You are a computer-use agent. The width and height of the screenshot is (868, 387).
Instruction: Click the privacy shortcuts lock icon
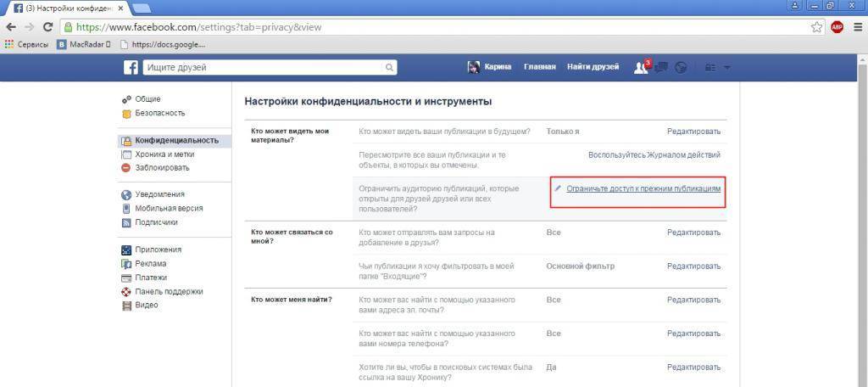point(709,68)
